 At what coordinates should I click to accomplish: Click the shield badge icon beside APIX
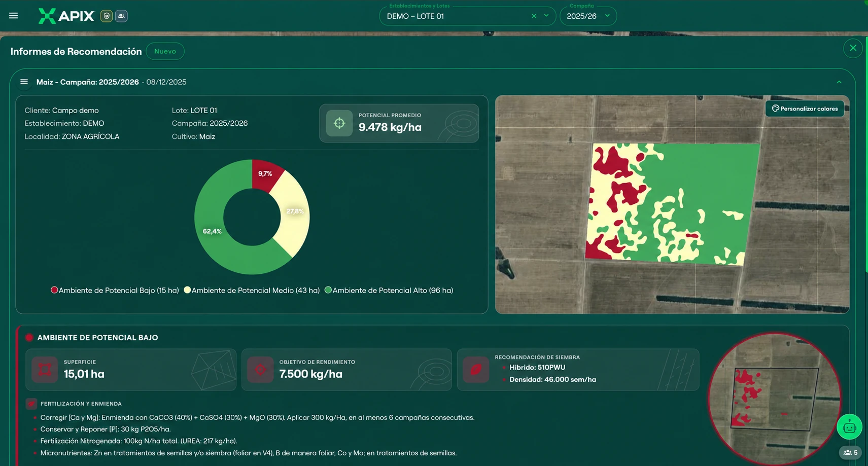[x=106, y=16]
